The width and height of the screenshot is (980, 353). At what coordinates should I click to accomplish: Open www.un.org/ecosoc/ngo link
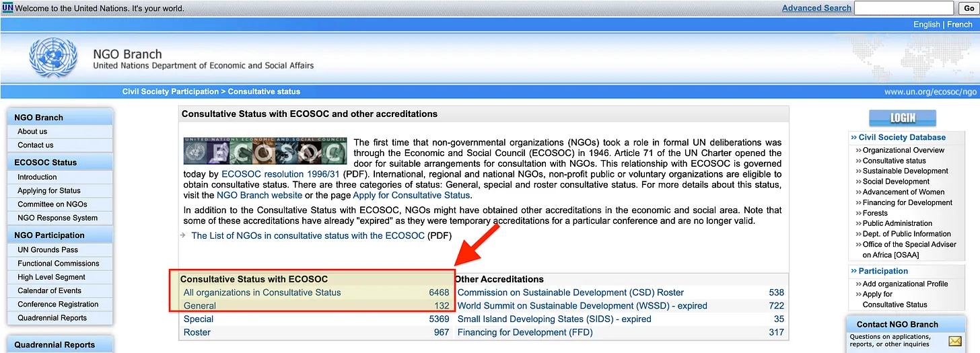930,92
